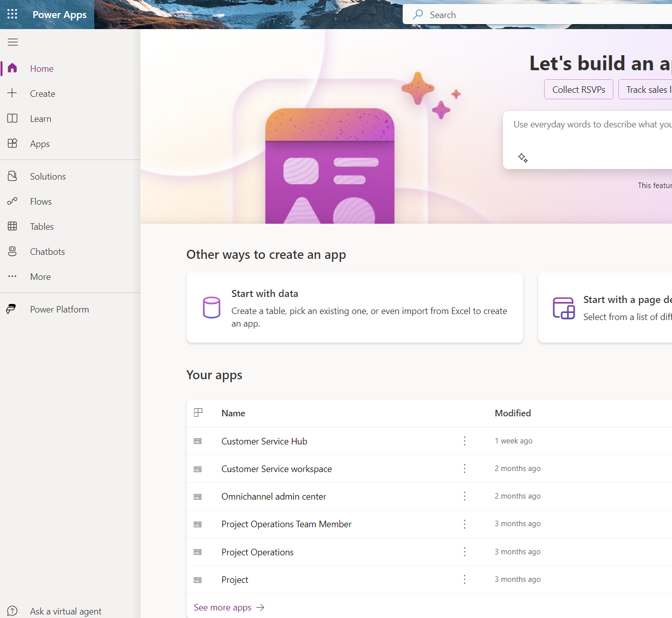This screenshot has height=618, width=672.
Task: Click the Omnichannel admin center app icon
Action: [198, 497]
